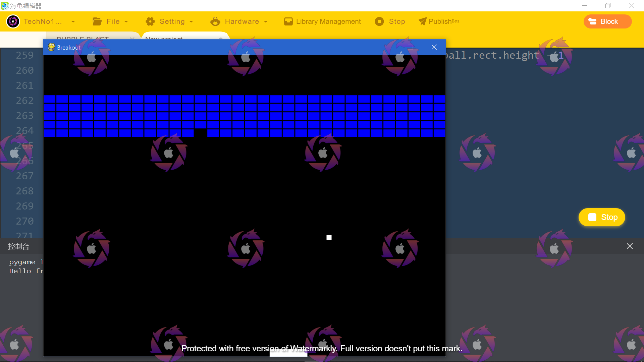This screenshot has width=644, height=362.
Task: Click the Publish paper plane icon
Action: (x=422, y=21)
